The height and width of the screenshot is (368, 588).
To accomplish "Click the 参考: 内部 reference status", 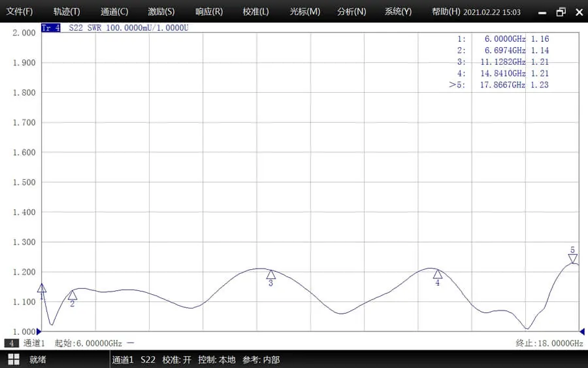I will tap(261, 360).
